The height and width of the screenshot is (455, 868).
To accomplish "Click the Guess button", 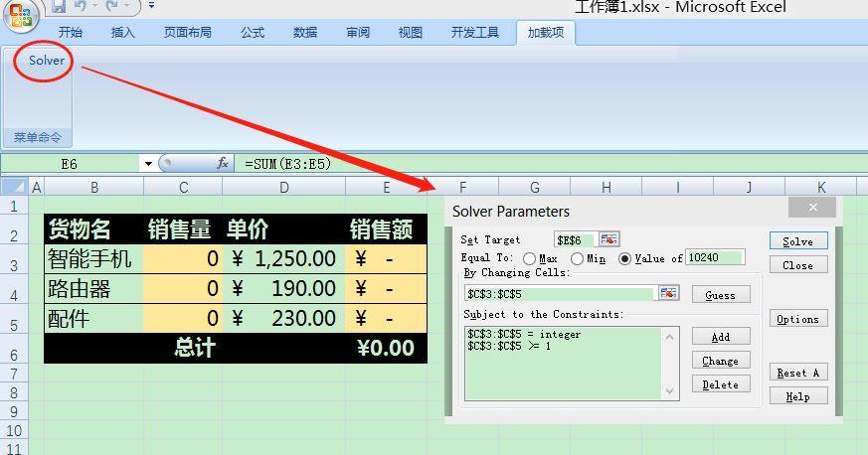I will tap(721, 295).
